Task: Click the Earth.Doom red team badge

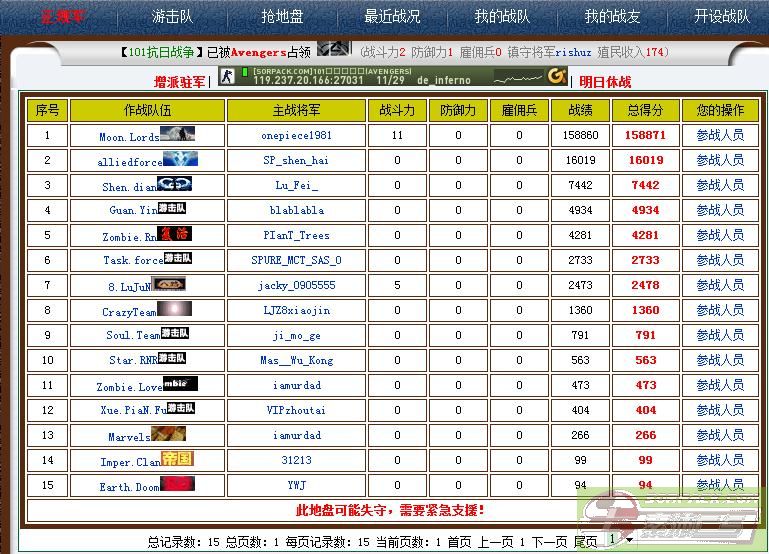Action: click(177, 484)
